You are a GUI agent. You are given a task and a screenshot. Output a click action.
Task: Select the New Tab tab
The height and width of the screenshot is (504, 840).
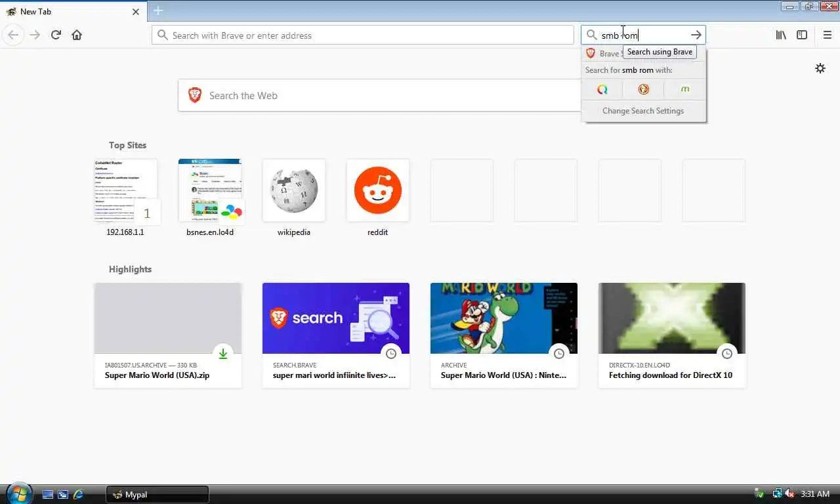pos(73,11)
